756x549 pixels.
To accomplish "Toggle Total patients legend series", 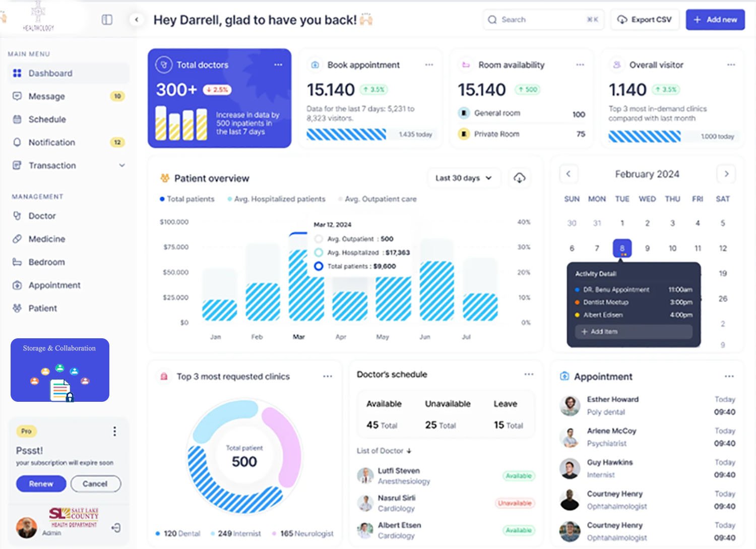I will (187, 199).
